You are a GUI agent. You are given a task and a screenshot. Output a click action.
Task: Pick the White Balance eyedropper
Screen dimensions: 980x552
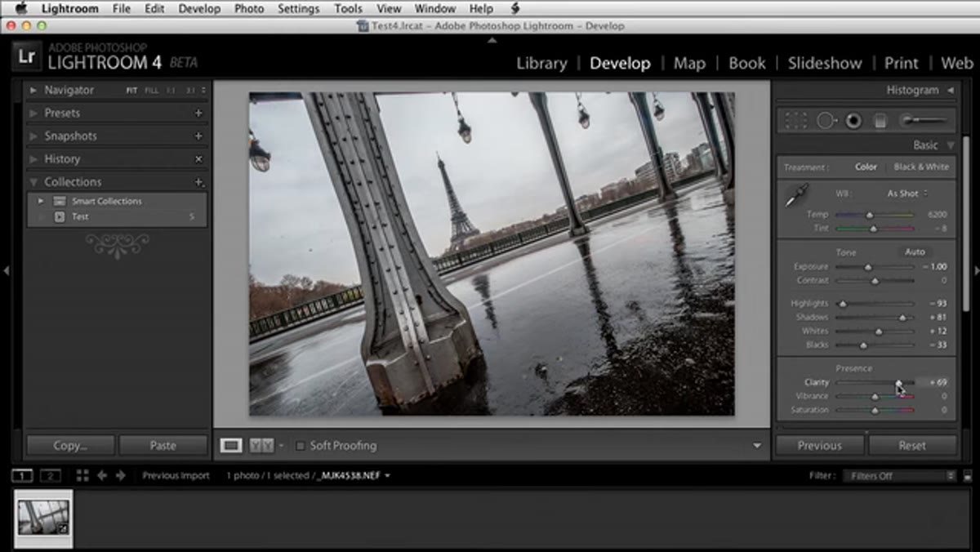coord(796,196)
